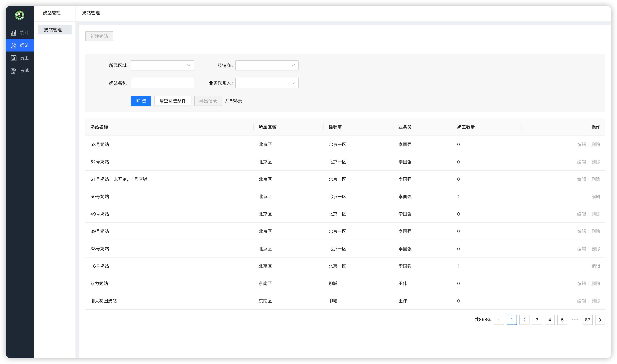Delete the 双力奶站 row
The image size is (617, 364).
(596, 284)
